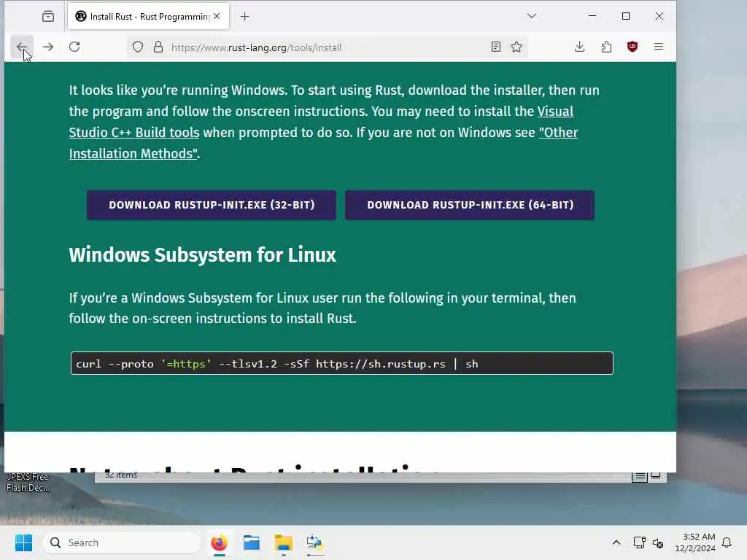Viewport: 747px width, 560px height.
Task: Focus the rust-lang.org address bar
Action: coord(329,47)
